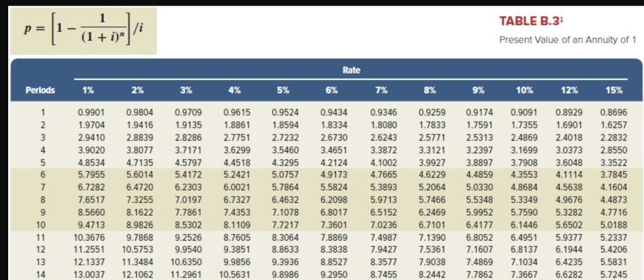Screen dimensions: 644x280
Task: Select the 6% rate column header
Action: click(331, 90)
